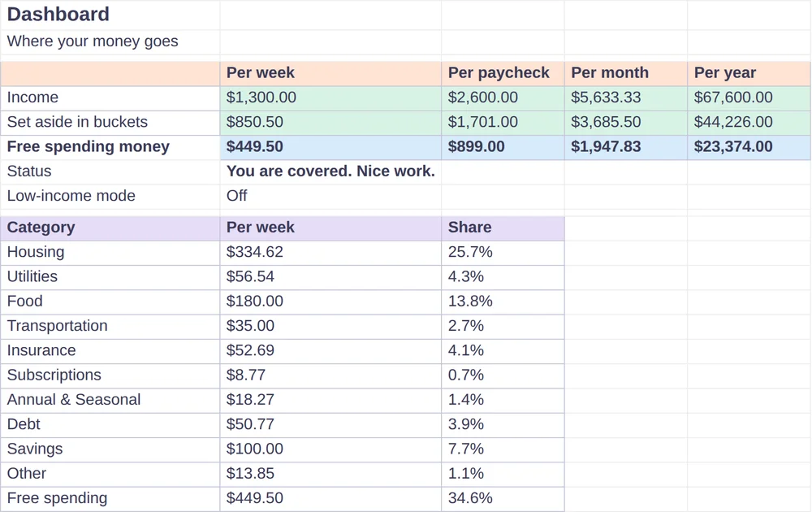Select Utilities amount $56.54

pyautogui.click(x=330, y=277)
